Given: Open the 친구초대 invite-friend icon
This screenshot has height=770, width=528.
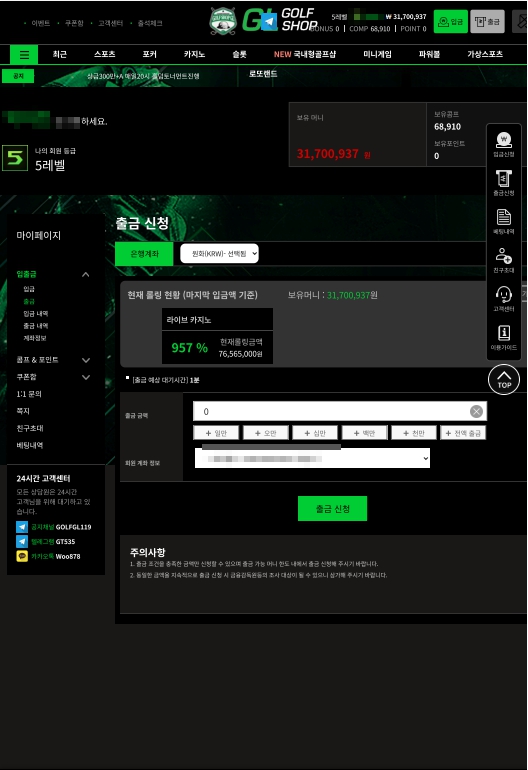Looking at the screenshot, I should point(503,260).
